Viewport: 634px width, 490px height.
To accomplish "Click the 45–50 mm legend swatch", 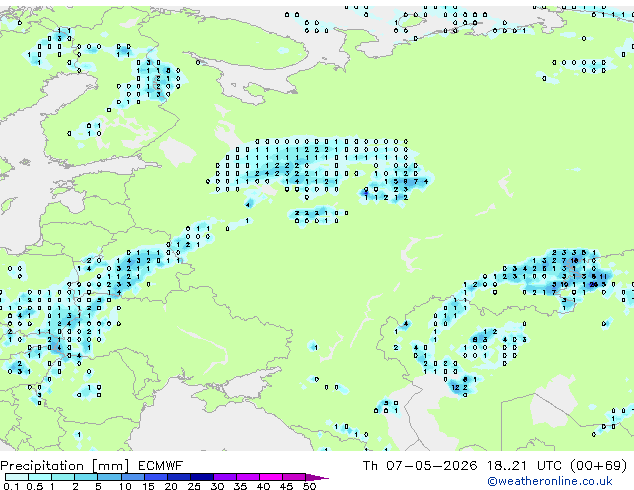I will [x=294, y=477].
